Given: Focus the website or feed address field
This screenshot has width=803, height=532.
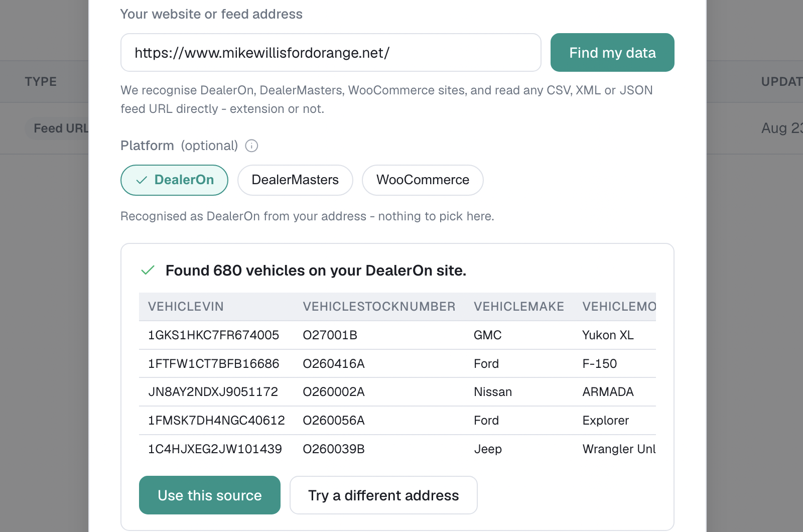Looking at the screenshot, I should coord(331,53).
